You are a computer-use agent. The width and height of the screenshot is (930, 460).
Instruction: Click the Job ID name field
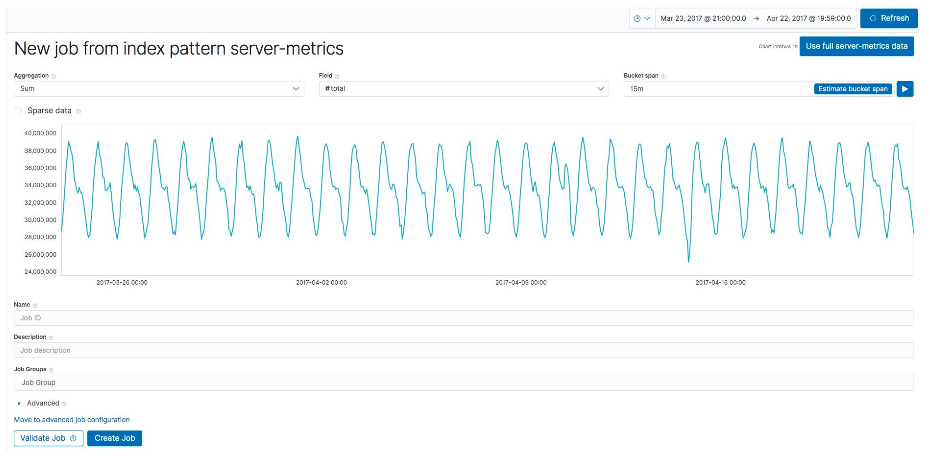463,318
